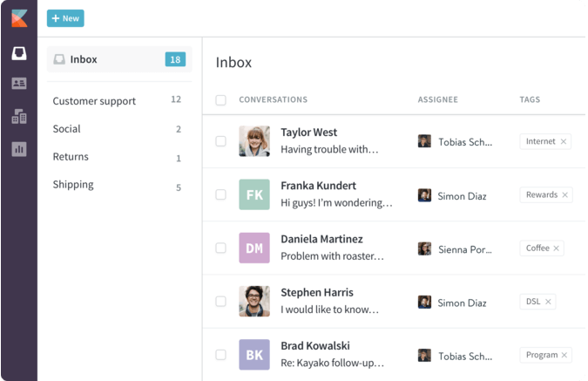Switch to the Returns view
Image resolution: width=588 pixels, height=381 pixels.
(71, 157)
